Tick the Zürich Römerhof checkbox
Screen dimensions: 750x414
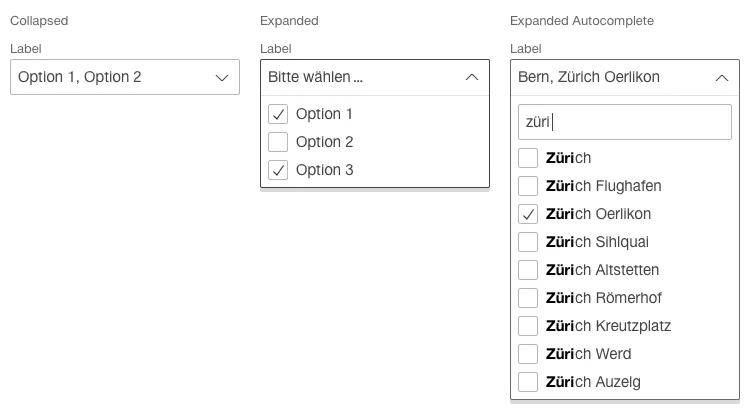pyautogui.click(x=529, y=298)
